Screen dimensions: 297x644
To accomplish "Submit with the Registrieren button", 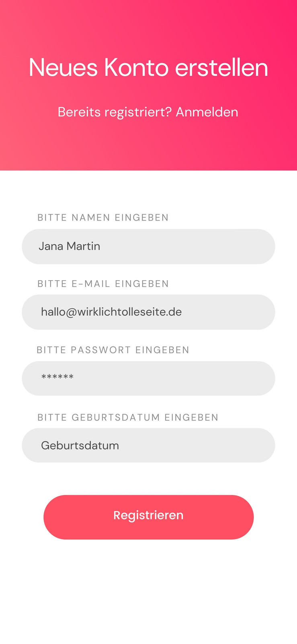I will point(148,517).
